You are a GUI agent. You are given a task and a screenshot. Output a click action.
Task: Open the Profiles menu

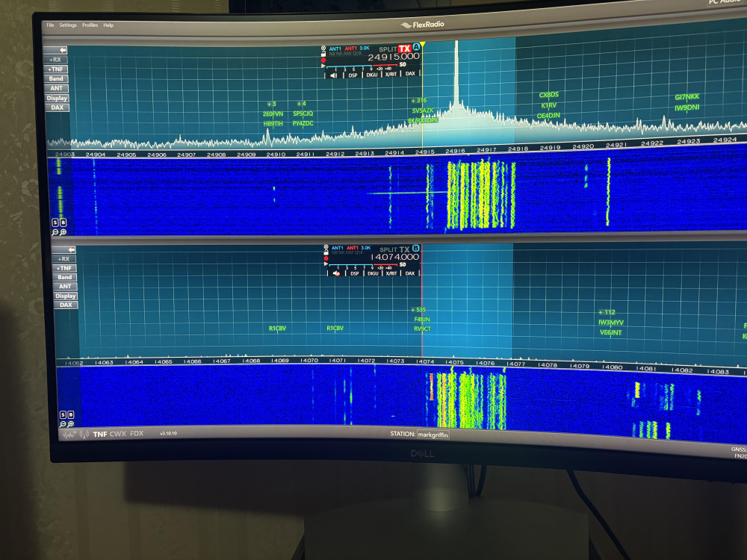click(x=90, y=25)
